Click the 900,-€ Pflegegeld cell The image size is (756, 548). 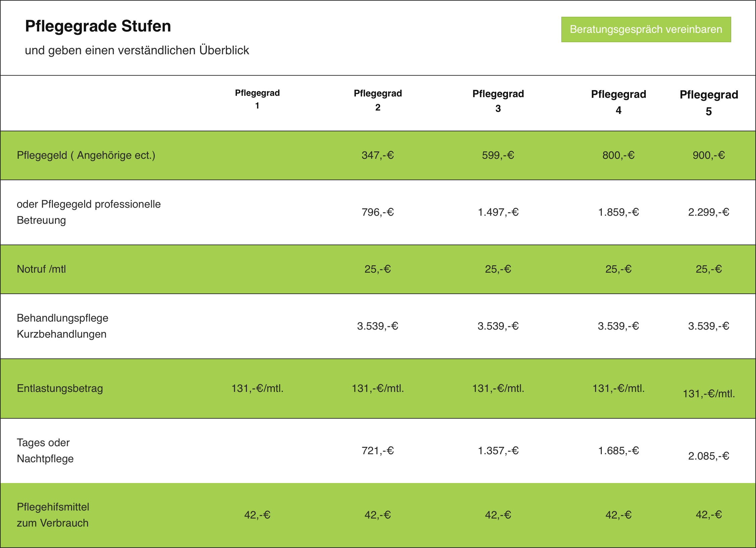(x=708, y=155)
